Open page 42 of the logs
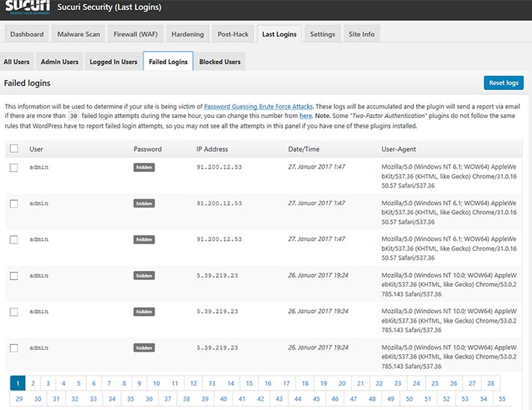Image resolution: width=532 pixels, height=410 pixels. [261, 399]
